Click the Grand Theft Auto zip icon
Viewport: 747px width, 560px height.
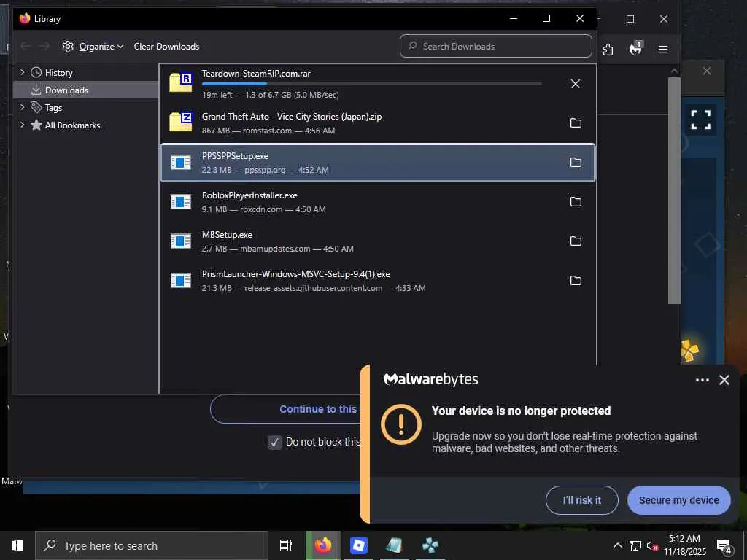pos(181,122)
